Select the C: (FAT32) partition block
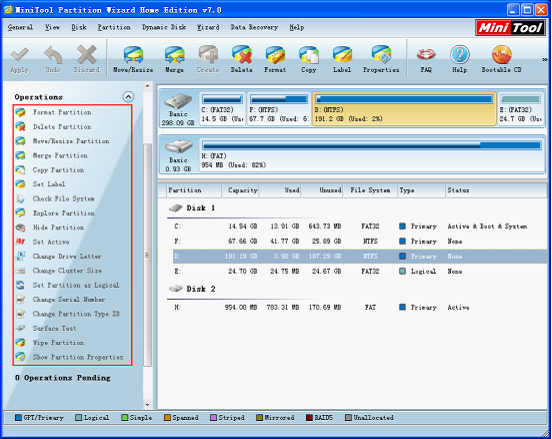Screen dimensions: 552x439 222,109
